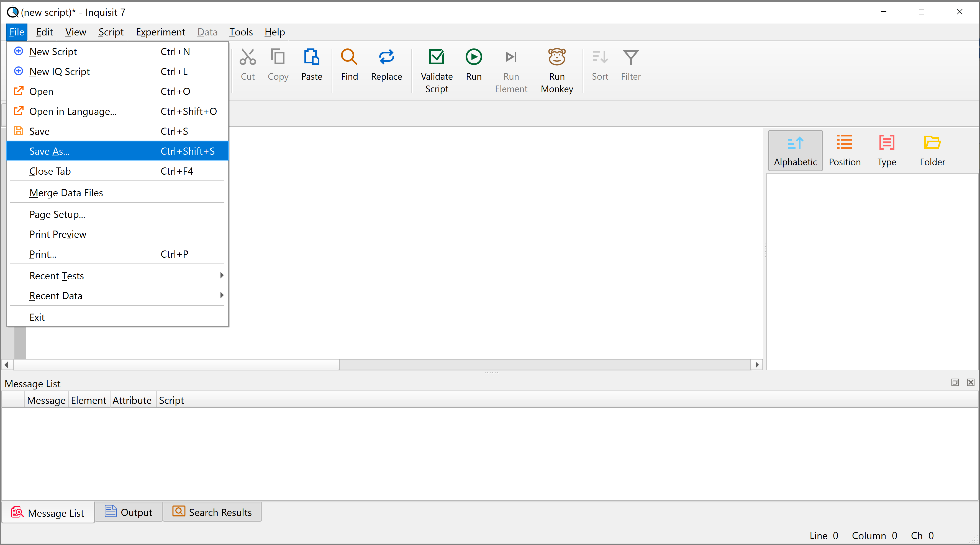The height and width of the screenshot is (545, 980).
Task: Close the Message List panel
Action: click(971, 382)
